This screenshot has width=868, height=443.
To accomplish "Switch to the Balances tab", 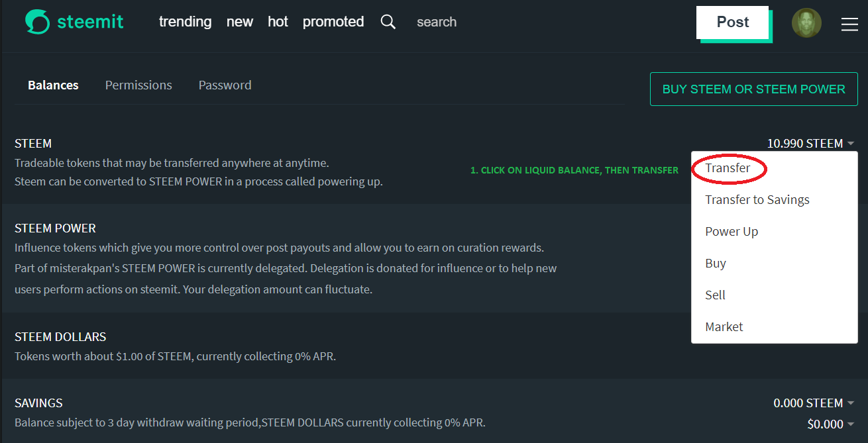I will click(53, 85).
